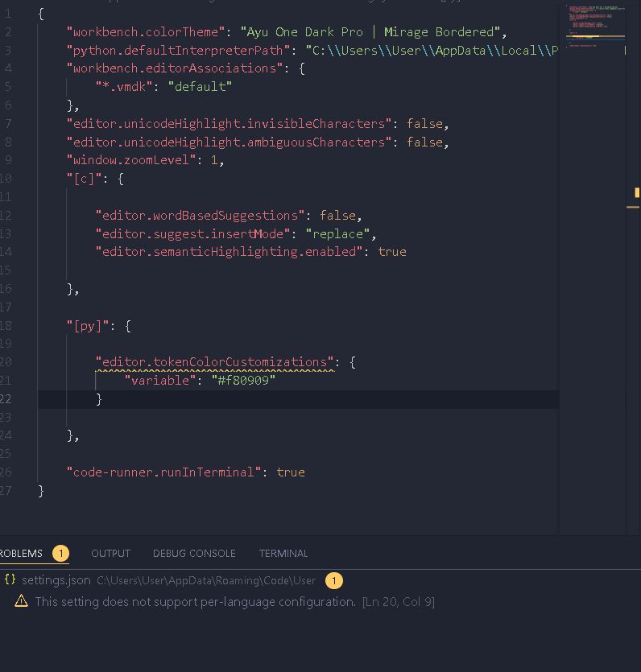Click "editor.semanticHighlighting.enabled" key
641x672 pixels.
pos(229,252)
